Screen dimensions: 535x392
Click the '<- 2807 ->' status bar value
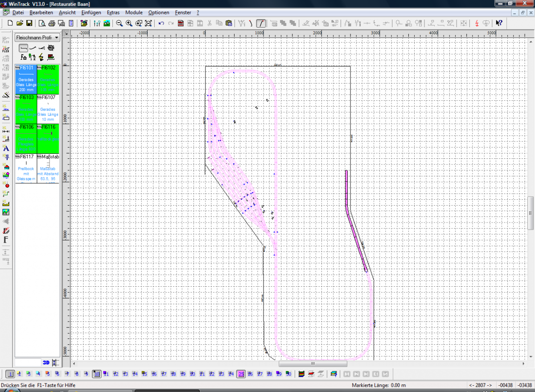[x=480, y=385]
